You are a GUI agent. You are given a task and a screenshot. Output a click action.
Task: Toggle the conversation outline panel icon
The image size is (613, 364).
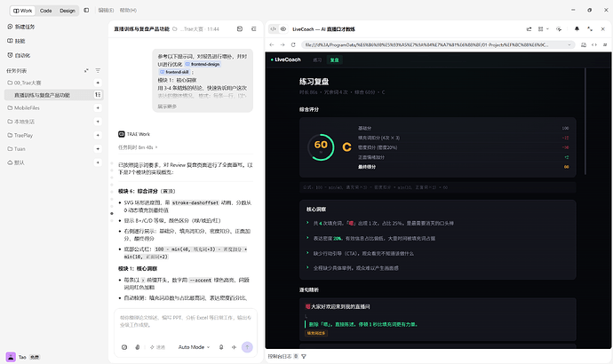click(254, 29)
